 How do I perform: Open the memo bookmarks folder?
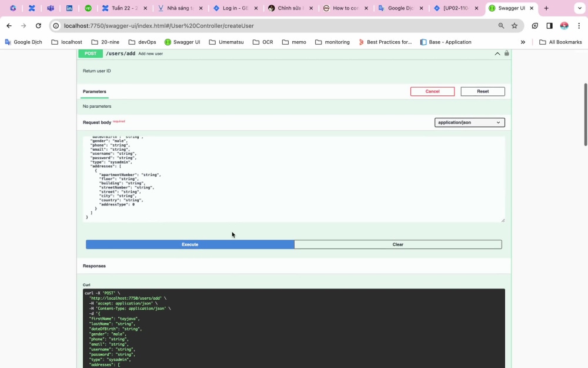point(294,42)
